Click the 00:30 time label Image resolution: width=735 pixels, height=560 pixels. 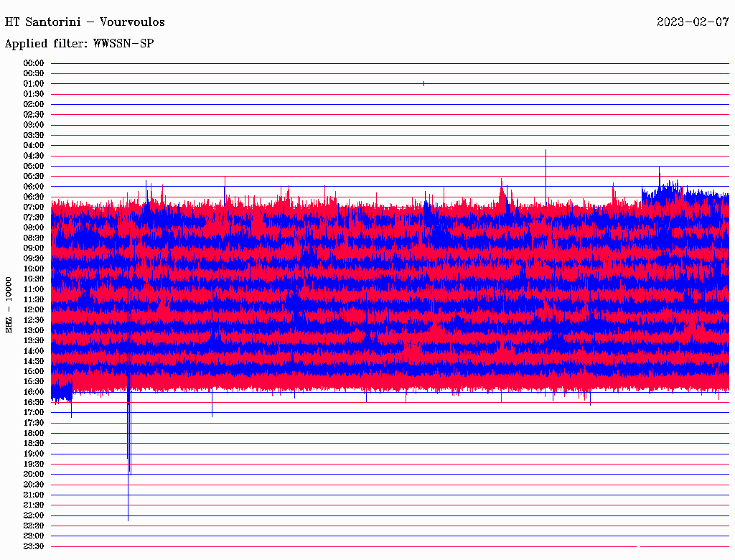click(34, 74)
